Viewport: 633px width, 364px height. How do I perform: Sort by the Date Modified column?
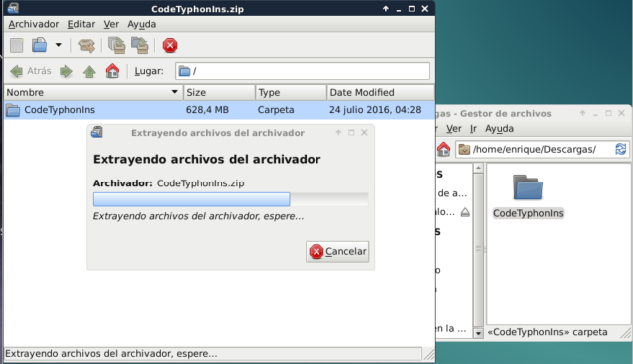[380, 93]
